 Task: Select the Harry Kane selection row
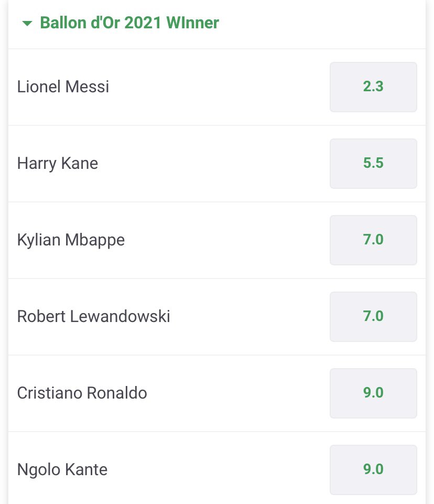[210, 164]
